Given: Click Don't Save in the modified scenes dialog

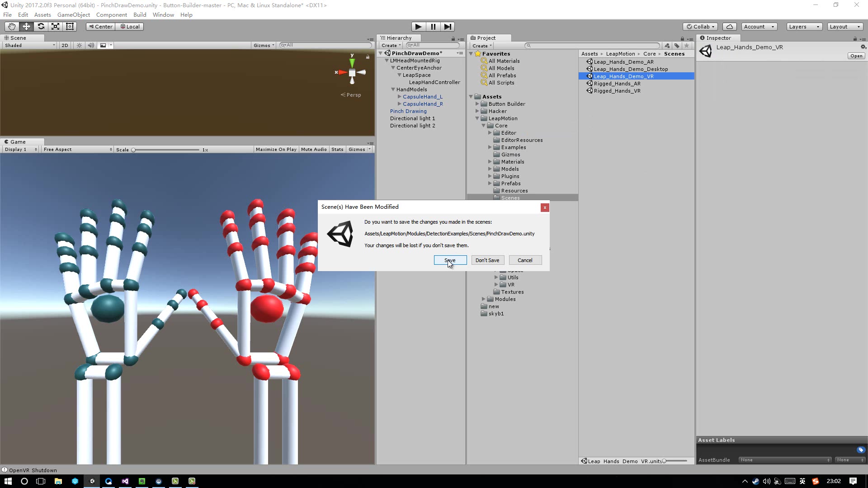Looking at the screenshot, I should point(487,260).
